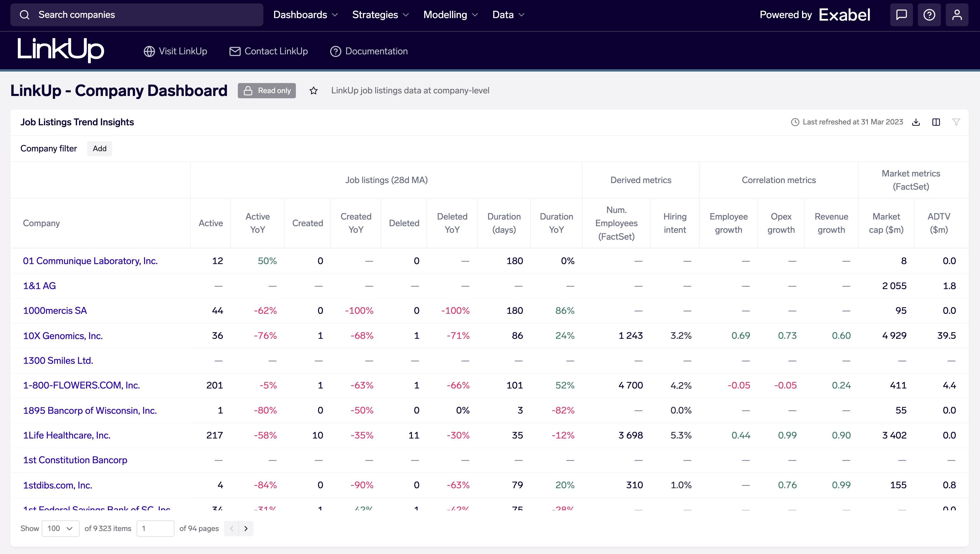Click the chat feedback icon
The width and height of the screenshot is (980, 554).
click(901, 15)
